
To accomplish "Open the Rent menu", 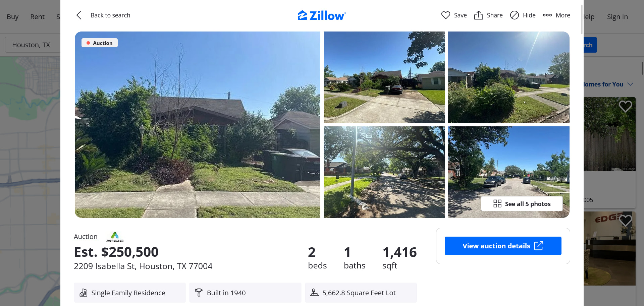I will pos(37,17).
